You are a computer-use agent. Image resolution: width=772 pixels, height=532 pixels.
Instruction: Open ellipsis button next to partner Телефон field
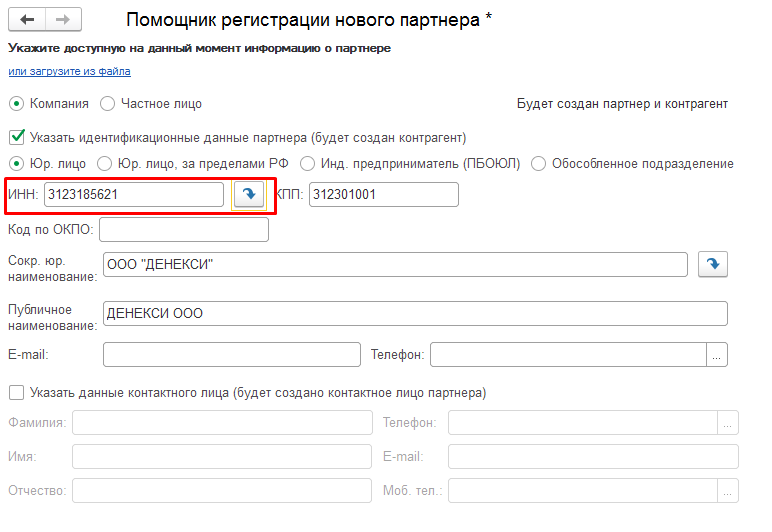pos(717,354)
